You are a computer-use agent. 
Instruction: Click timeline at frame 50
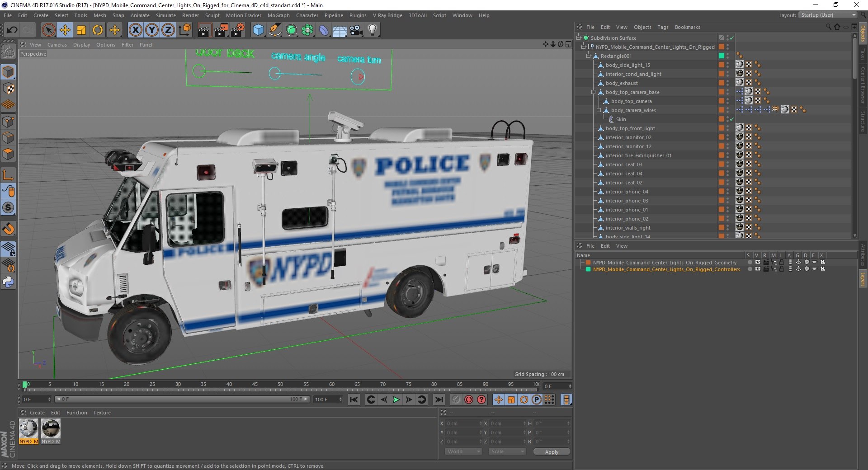tap(280, 385)
